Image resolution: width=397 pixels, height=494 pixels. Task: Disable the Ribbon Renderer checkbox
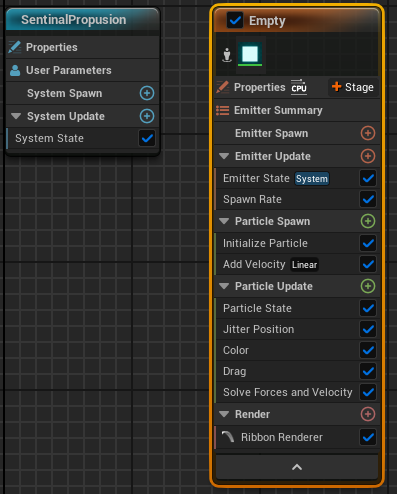(x=368, y=437)
